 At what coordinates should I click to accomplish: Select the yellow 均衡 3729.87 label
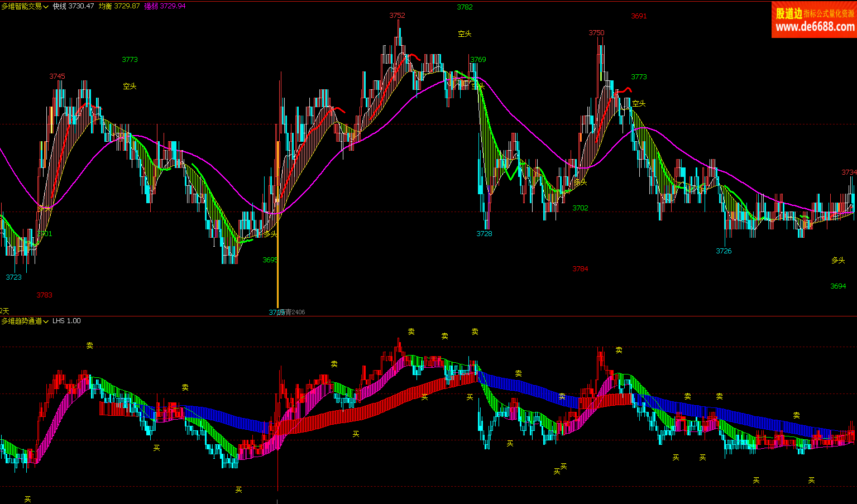pos(119,6)
